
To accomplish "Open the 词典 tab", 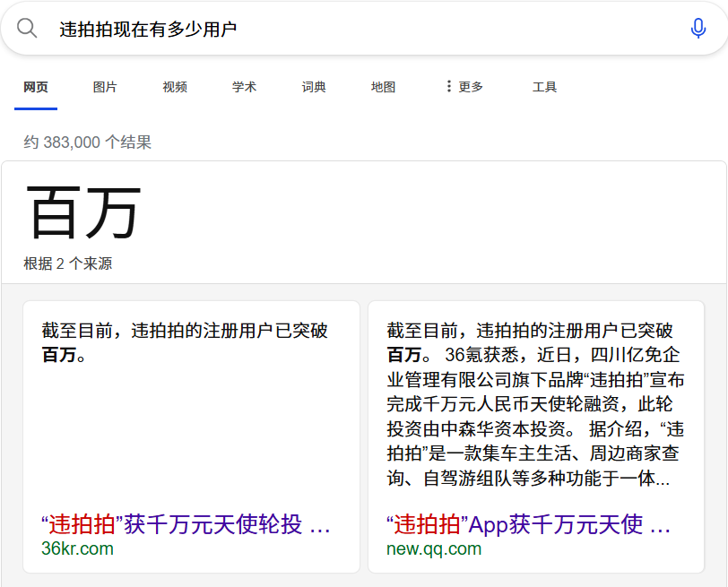I will tap(314, 87).
